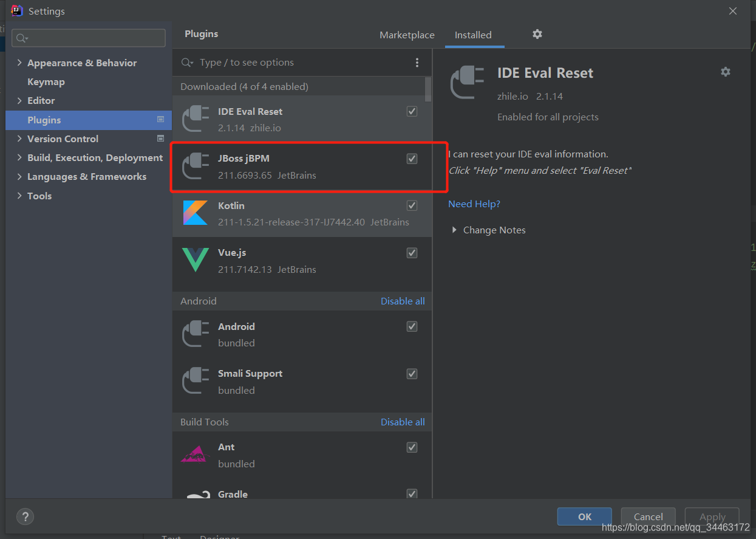The image size is (756, 539).
Task: Click the Ant plugin icon
Action: tap(196, 455)
